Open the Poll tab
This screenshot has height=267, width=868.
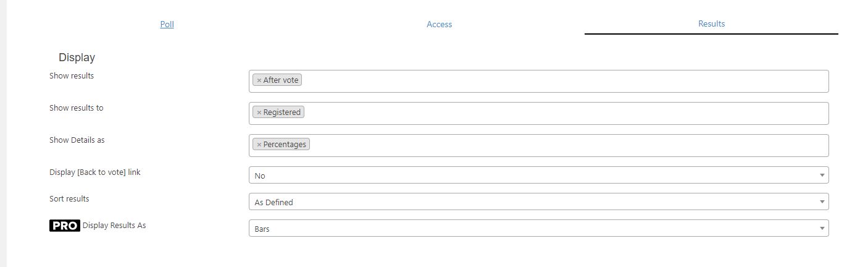coord(167,25)
